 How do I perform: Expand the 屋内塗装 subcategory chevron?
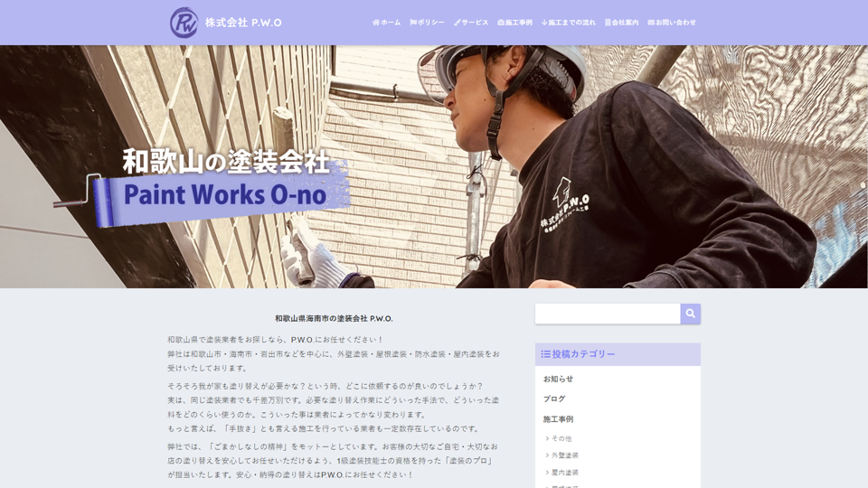(x=547, y=473)
